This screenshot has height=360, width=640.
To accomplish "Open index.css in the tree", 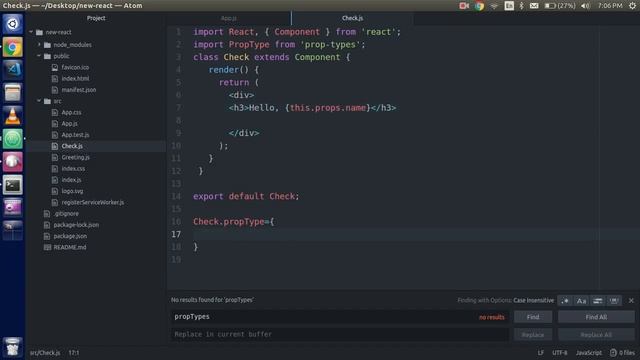I will 73,169.
